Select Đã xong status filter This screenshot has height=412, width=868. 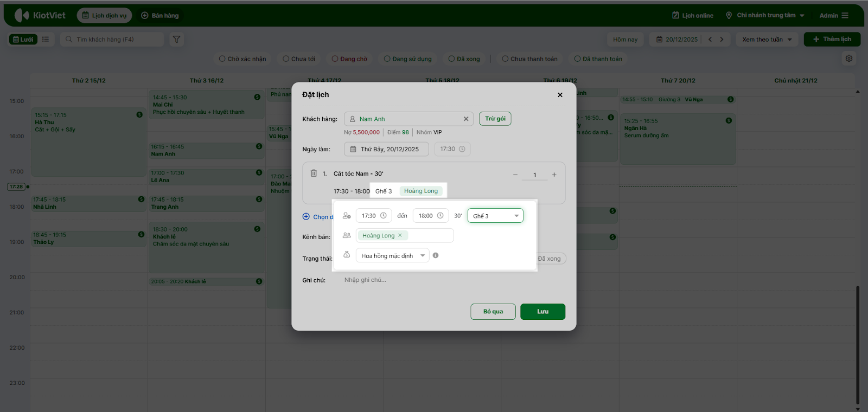point(464,59)
